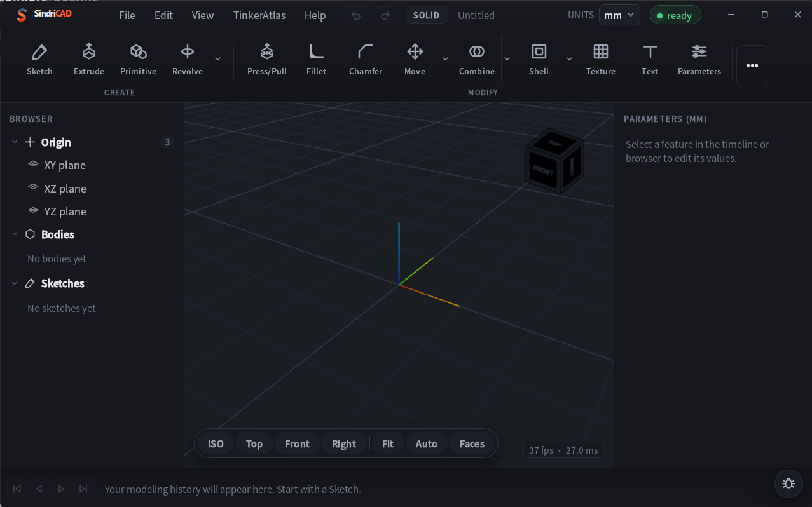Collapse the Origin tree node
The image size is (812, 507).
tap(15, 142)
